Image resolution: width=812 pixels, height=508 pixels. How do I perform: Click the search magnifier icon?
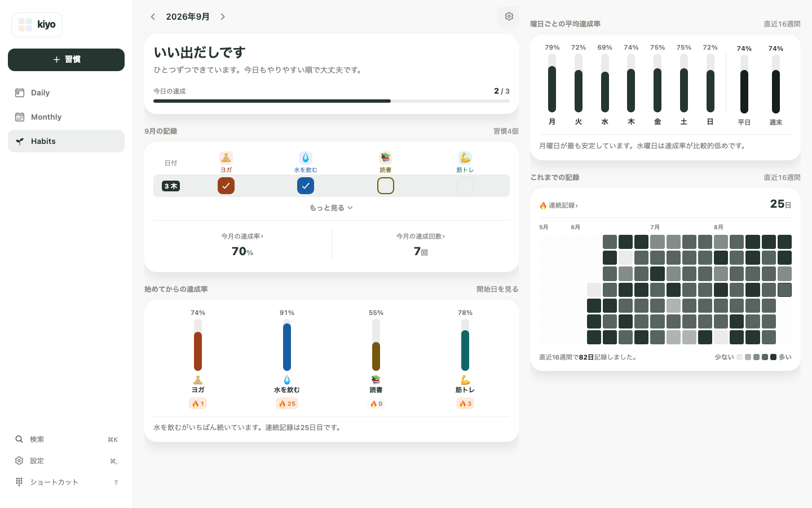[19, 439]
